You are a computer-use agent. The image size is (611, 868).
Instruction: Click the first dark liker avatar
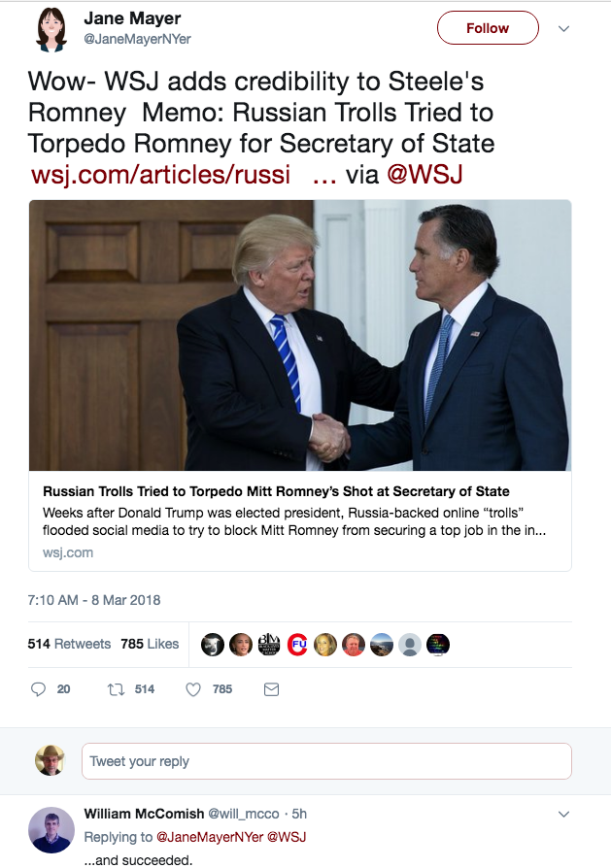pyautogui.click(x=212, y=645)
